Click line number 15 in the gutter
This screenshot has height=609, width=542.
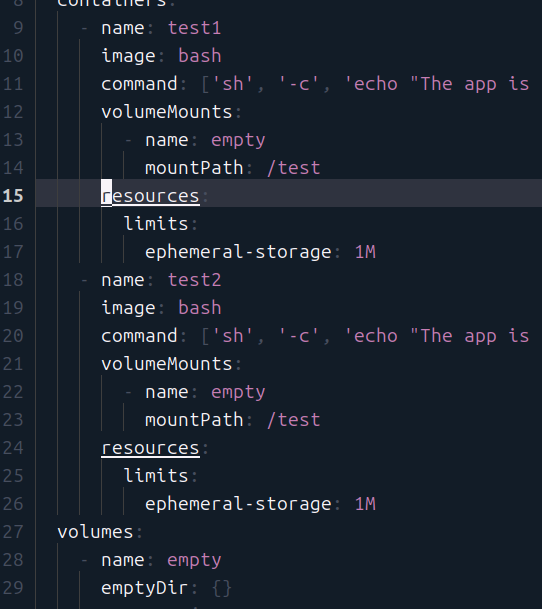13,196
